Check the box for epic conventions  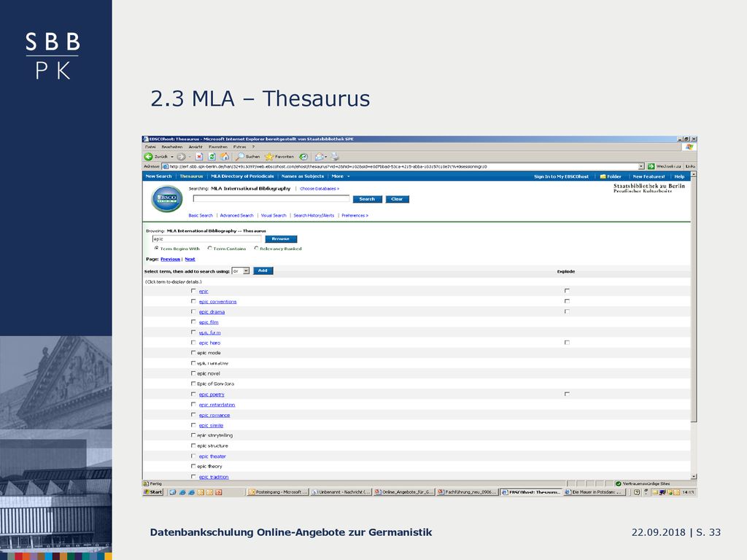[x=193, y=301]
